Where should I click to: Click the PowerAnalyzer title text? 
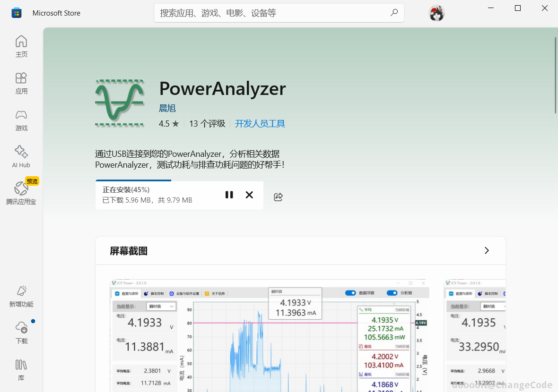pyautogui.click(x=222, y=88)
